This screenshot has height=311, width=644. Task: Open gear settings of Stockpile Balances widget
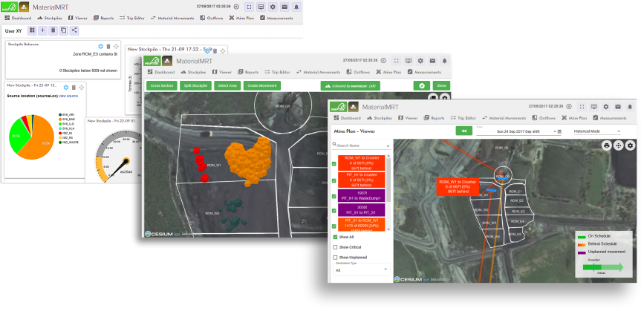(100, 46)
